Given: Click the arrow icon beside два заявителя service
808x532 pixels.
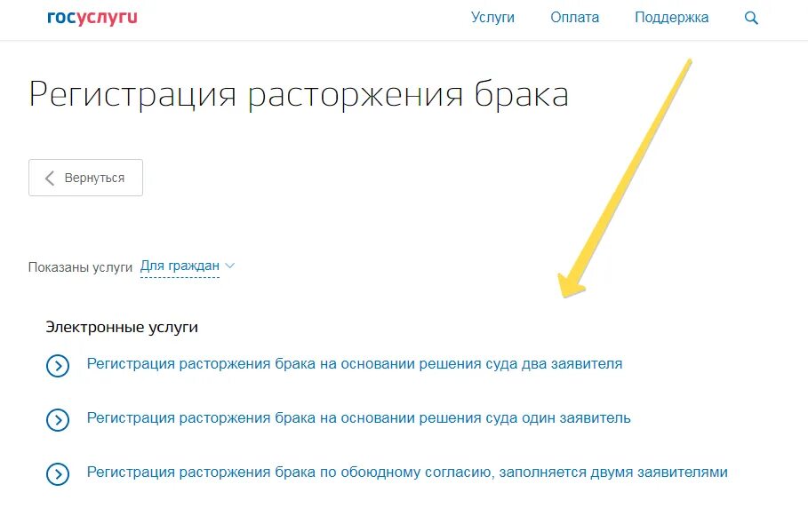Looking at the screenshot, I should pyautogui.click(x=58, y=366).
